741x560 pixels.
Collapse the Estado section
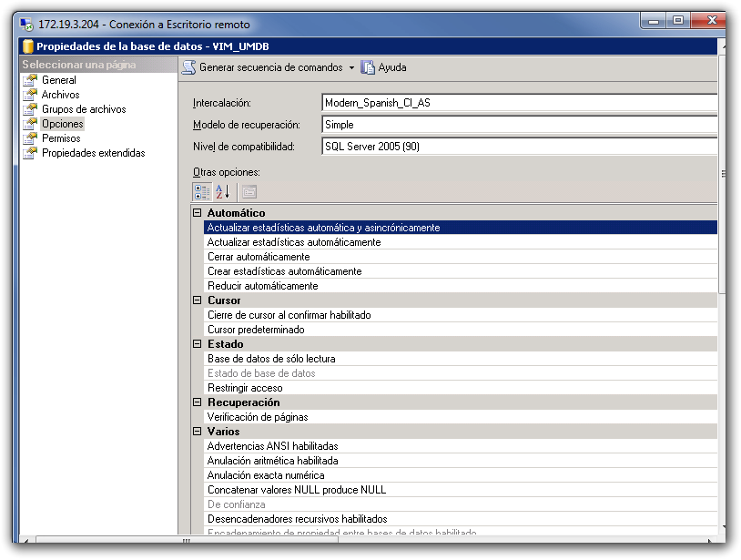point(197,344)
